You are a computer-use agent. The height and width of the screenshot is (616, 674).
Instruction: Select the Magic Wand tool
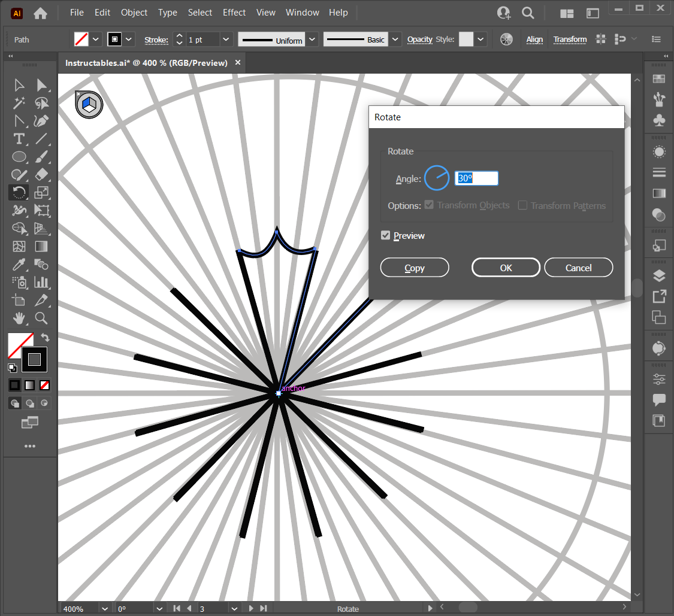coord(19,103)
